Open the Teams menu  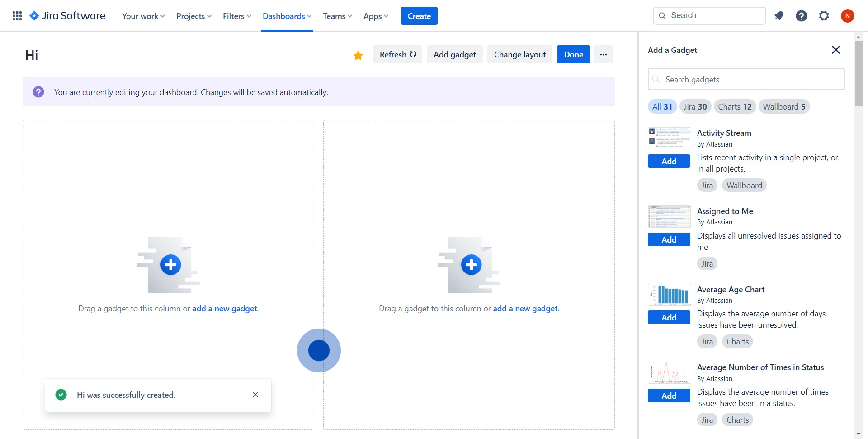click(x=337, y=16)
